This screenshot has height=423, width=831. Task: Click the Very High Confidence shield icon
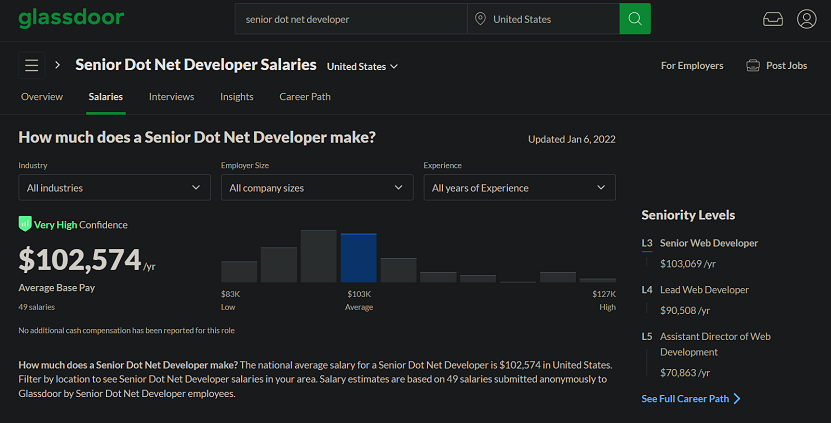[25, 224]
